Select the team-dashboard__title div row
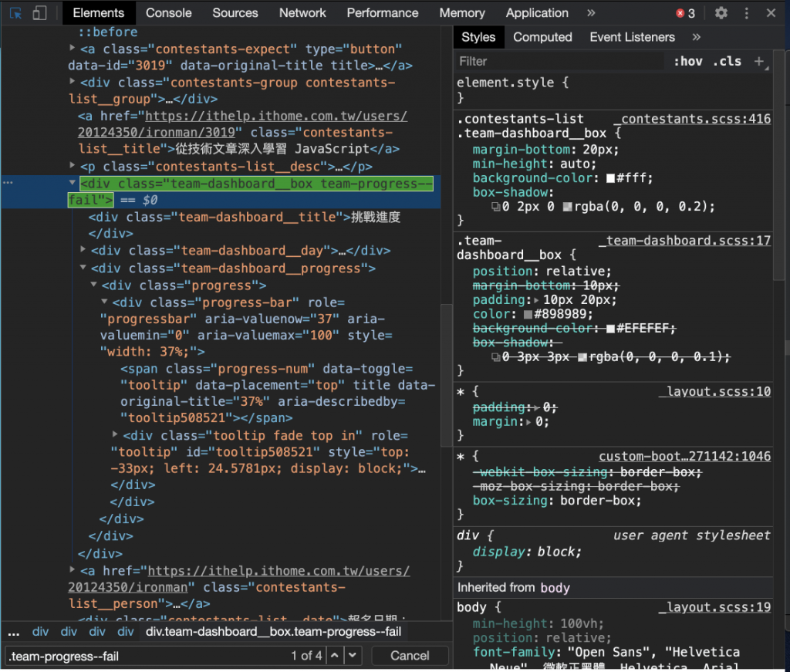Image resolution: width=790 pixels, height=672 pixels. pyautogui.click(x=245, y=225)
